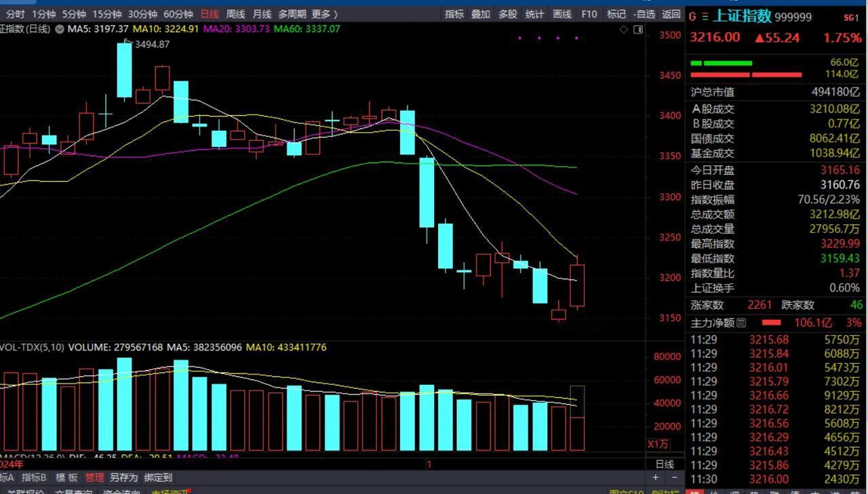The image size is (868, 494).
Task: Select the 指标B tab below chart
Action: coord(34,477)
